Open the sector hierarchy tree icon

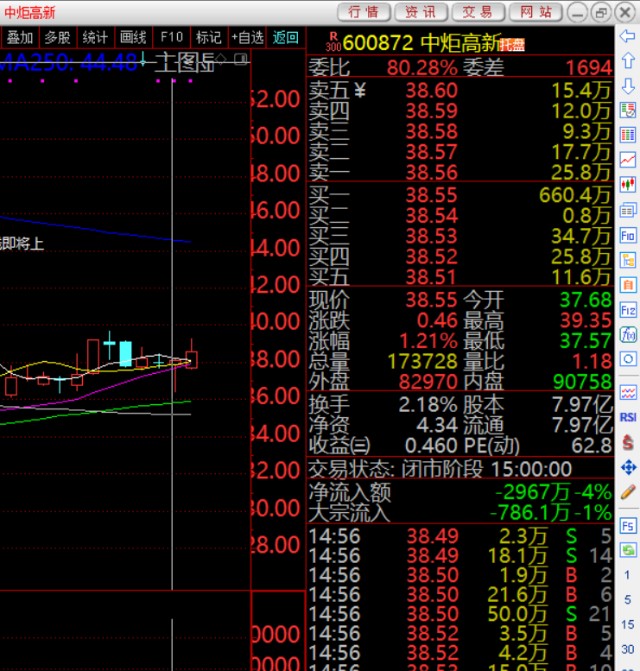tap(628, 260)
